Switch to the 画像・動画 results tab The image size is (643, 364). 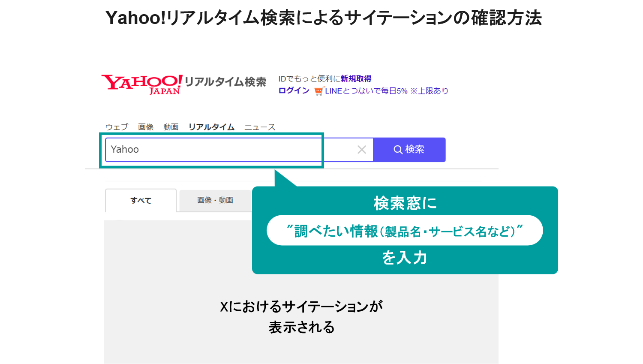[x=215, y=200]
